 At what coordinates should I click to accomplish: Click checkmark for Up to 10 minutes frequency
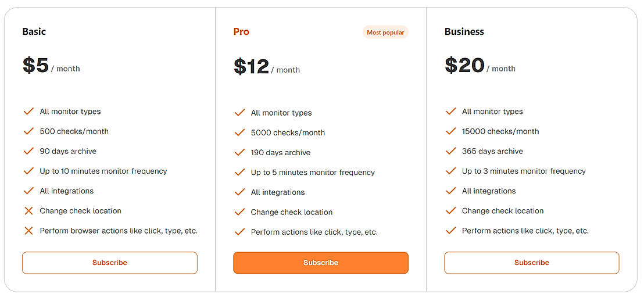pyautogui.click(x=28, y=171)
